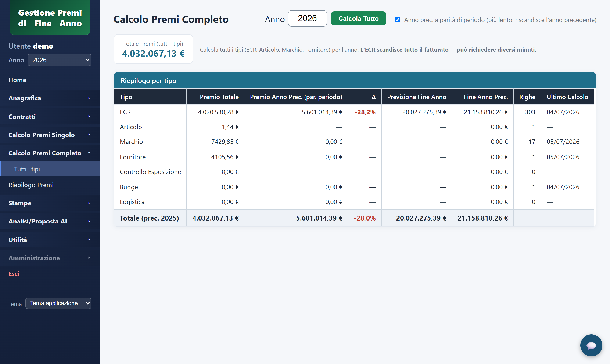Expand the Amministrazione menu arrow
Screen dimensions: 610x364
[89, 258]
